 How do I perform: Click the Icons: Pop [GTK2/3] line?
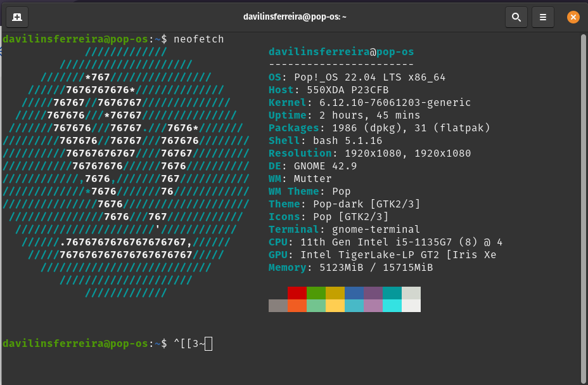coord(328,217)
